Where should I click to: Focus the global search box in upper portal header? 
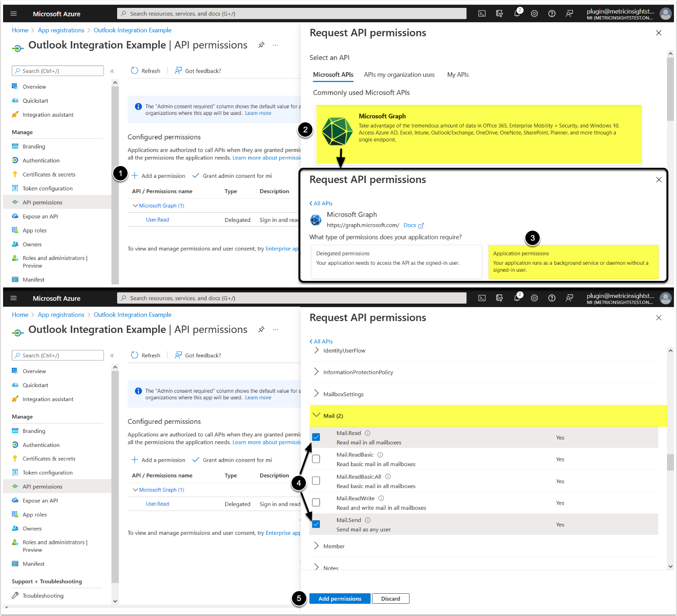292,14
